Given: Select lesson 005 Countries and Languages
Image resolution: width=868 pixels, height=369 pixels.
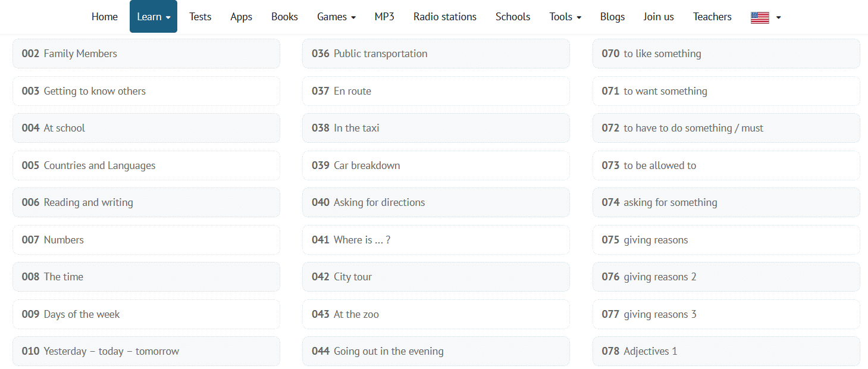Looking at the screenshot, I should [x=146, y=165].
